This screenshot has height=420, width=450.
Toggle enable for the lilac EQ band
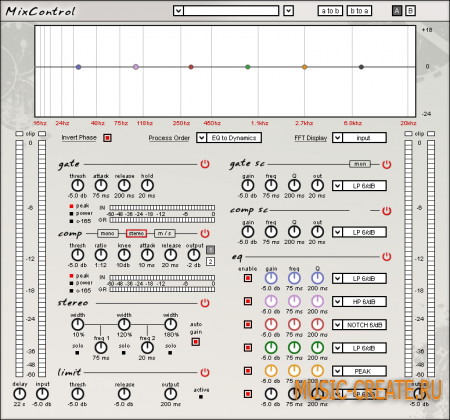click(x=248, y=301)
